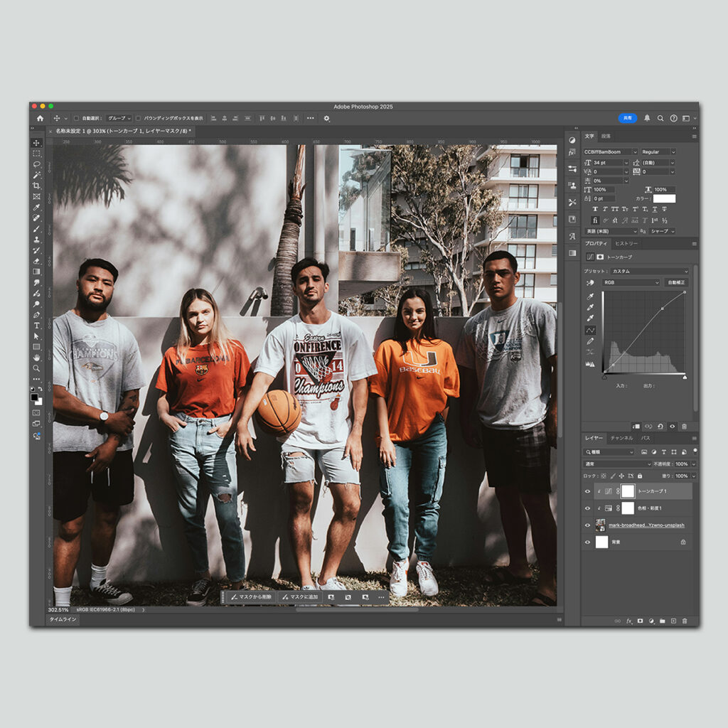Select the Spot Healing Brush tool
Image resolution: width=728 pixels, height=728 pixels.
[36, 218]
